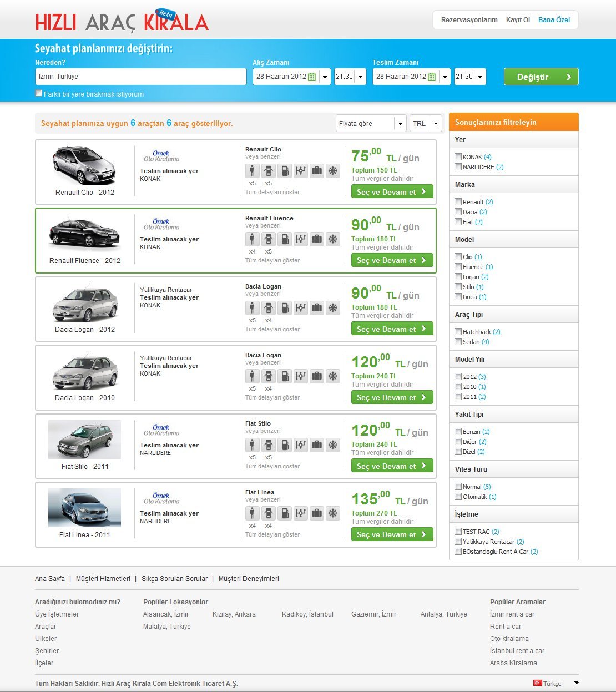Open the pickup date calendar icon
Image resolution: width=616 pixels, height=692 pixels.
tap(312, 77)
